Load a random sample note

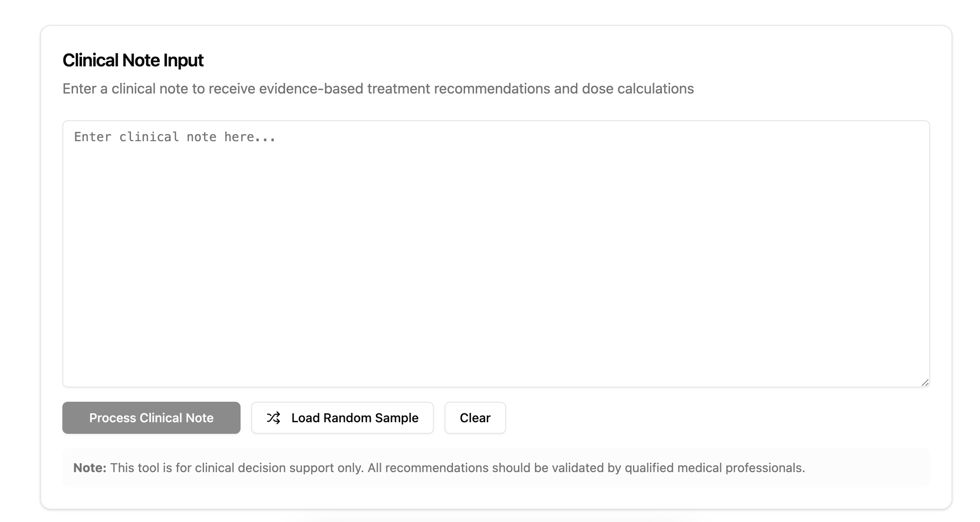342,418
